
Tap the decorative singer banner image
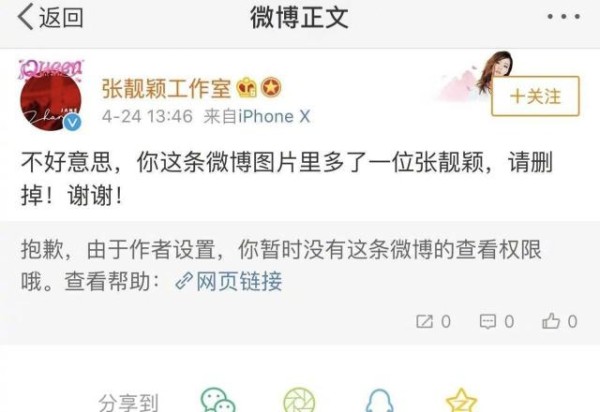click(x=476, y=77)
